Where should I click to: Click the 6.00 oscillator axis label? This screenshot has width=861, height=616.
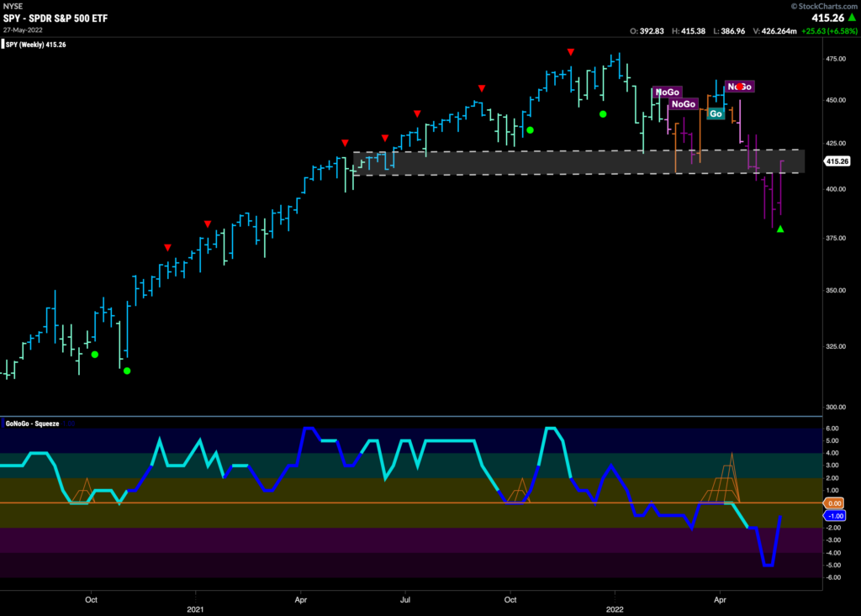832,429
